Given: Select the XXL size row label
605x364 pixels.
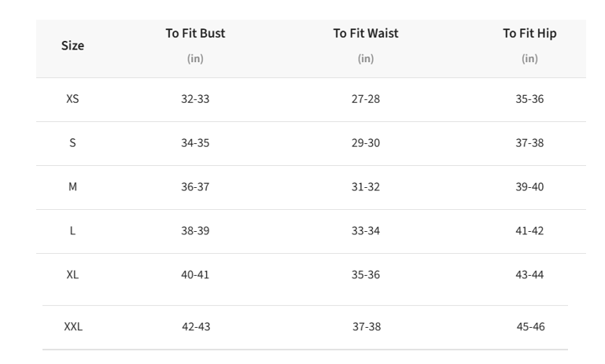Looking at the screenshot, I should click(73, 326).
